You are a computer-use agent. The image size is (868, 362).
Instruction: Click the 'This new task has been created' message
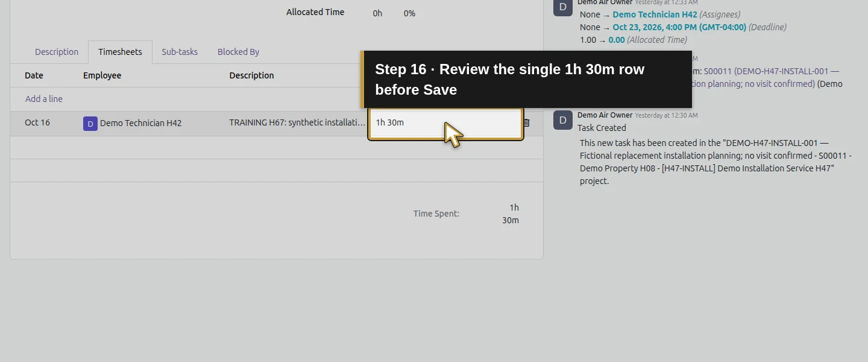715,162
